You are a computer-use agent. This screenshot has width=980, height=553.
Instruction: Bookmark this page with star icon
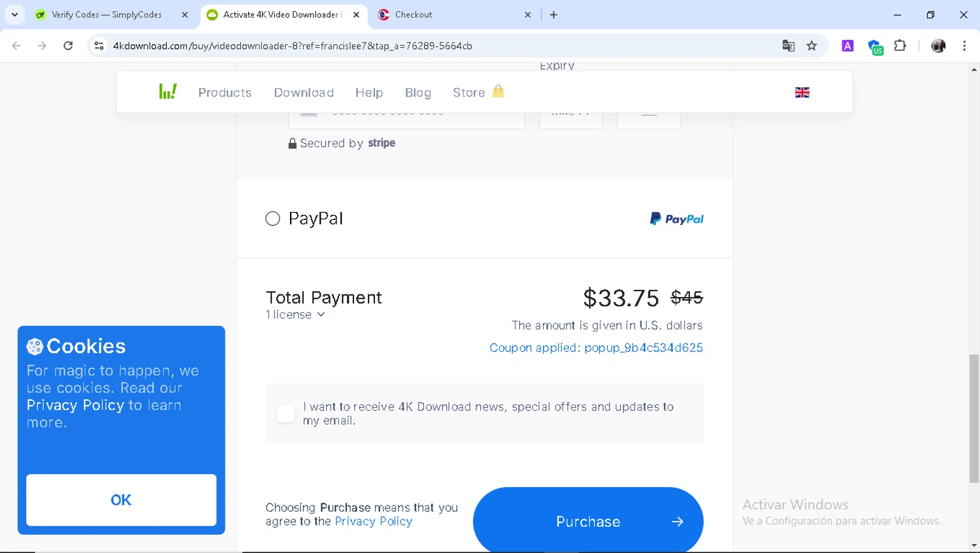coord(811,46)
